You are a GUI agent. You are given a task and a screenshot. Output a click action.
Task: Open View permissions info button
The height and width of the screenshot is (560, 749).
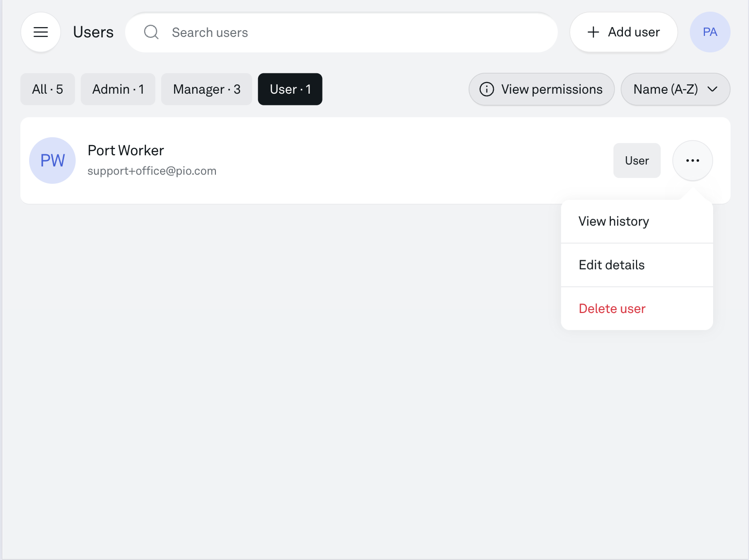click(x=541, y=89)
